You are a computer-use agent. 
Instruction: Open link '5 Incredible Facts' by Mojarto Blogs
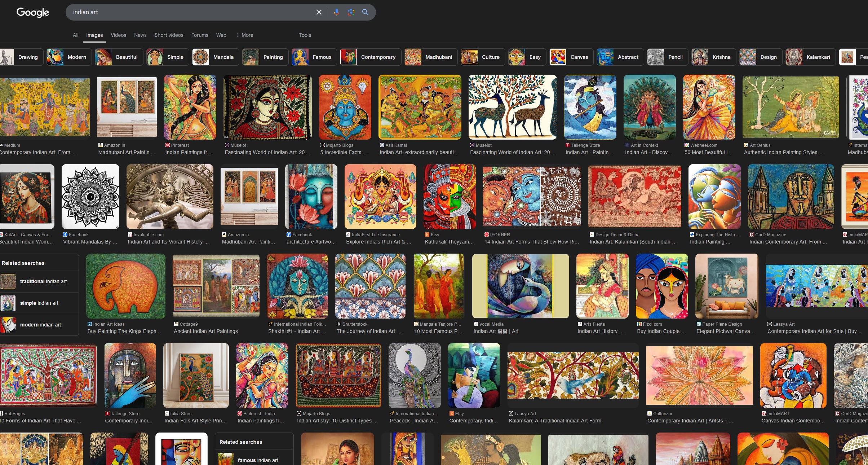344,152
